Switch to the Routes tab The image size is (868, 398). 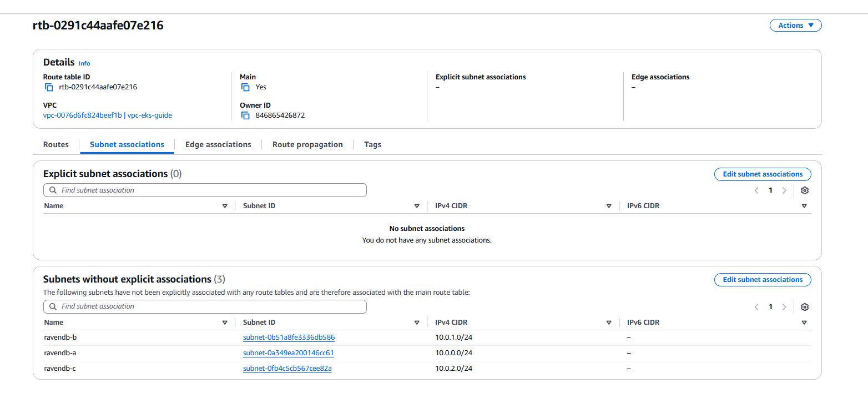pyautogui.click(x=56, y=144)
